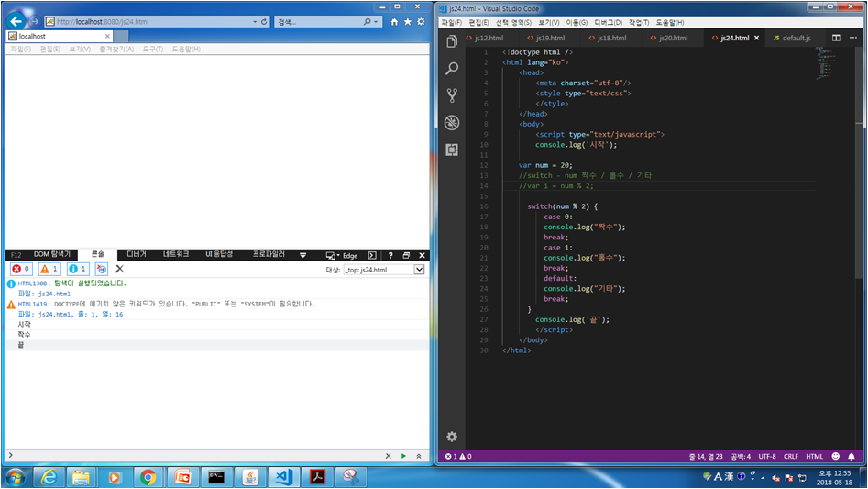Click cursor position 줄 14, 열 23
Image resolution: width=868 pixels, height=489 pixels.
706,456
